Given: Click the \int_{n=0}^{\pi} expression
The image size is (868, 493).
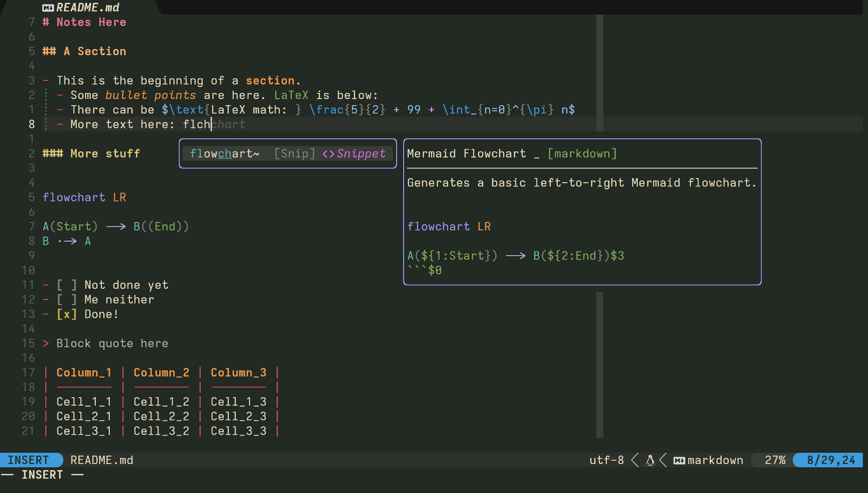Looking at the screenshot, I should click(x=498, y=110).
